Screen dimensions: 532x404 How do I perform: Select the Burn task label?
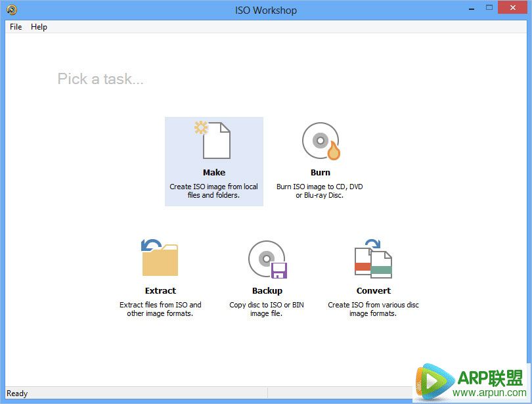point(321,172)
